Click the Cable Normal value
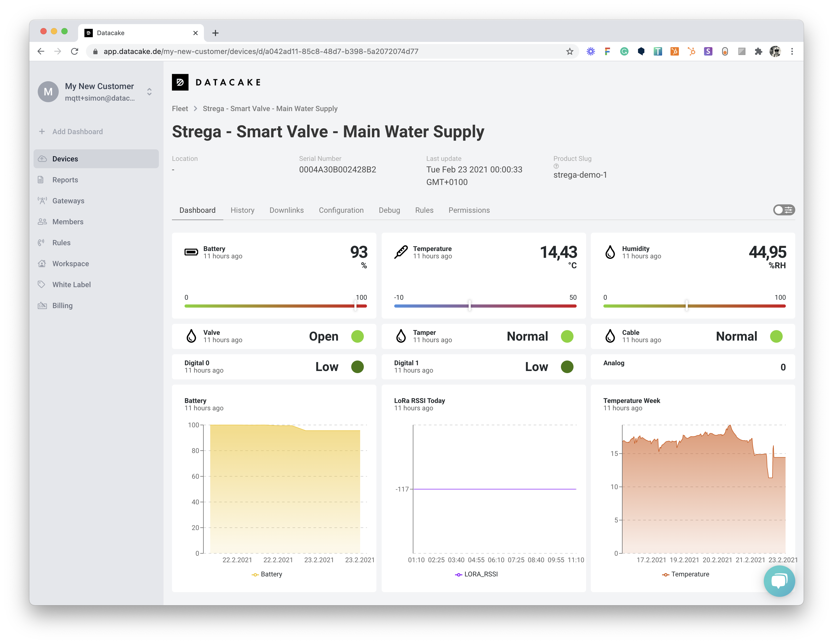This screenshot has height=644, width=833. point(736,336)
